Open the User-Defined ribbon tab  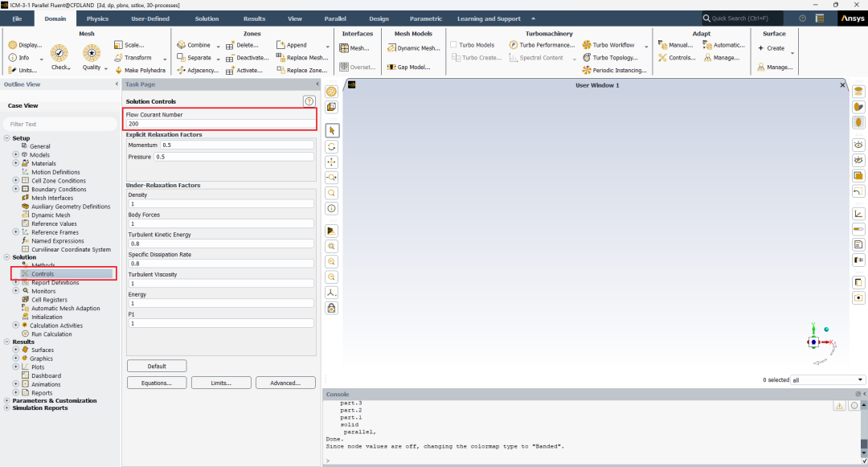click(150, 18)
